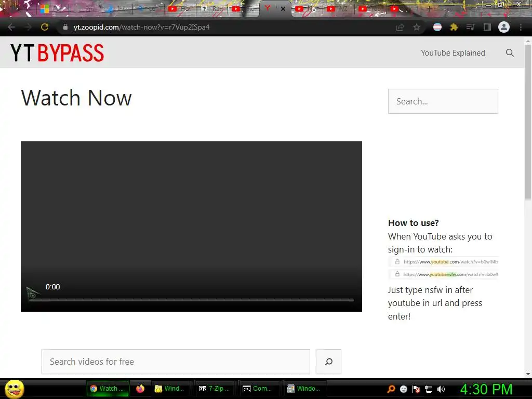This screenshot has width=532, height=399.
Task: Click the address bar URL
Action: pos(141,27)
